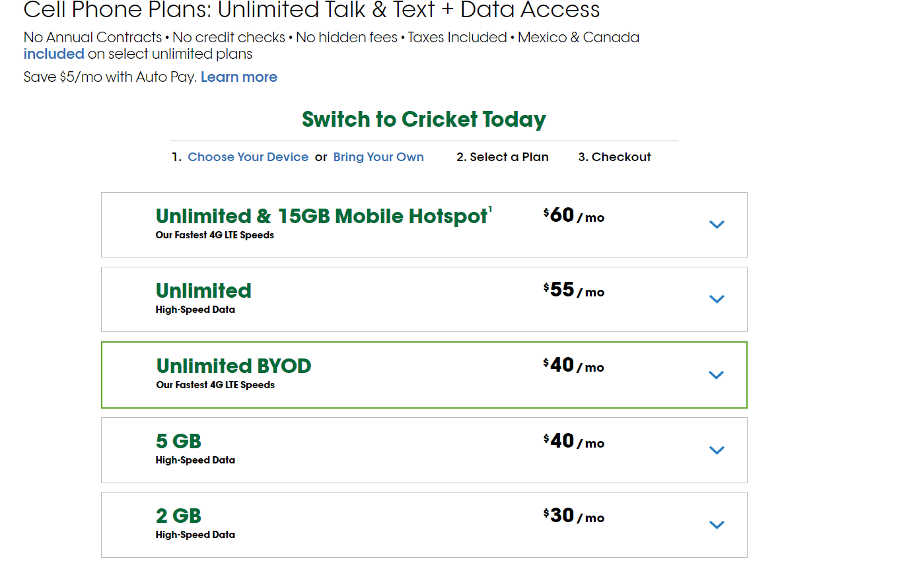Select the Unlimited BYOD plan card
This screenshot has width=924, height=575.
[423, 375]
